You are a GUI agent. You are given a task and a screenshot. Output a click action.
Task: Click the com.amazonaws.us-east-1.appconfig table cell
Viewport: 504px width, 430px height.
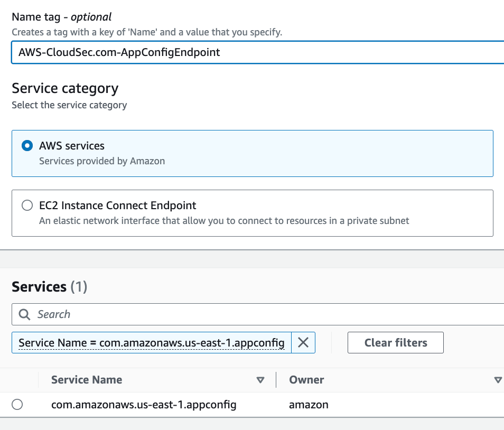point(144,405)
